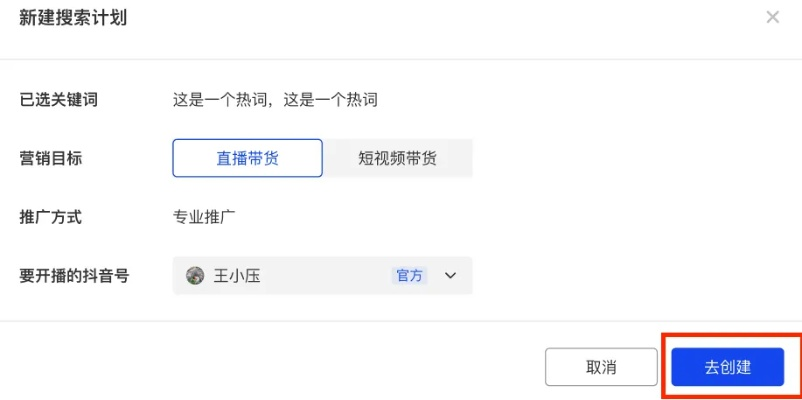Click the 要开播的抖音号 label
Image resolution: width=802 pixels, height=400 pixels.
coord(75,276)
